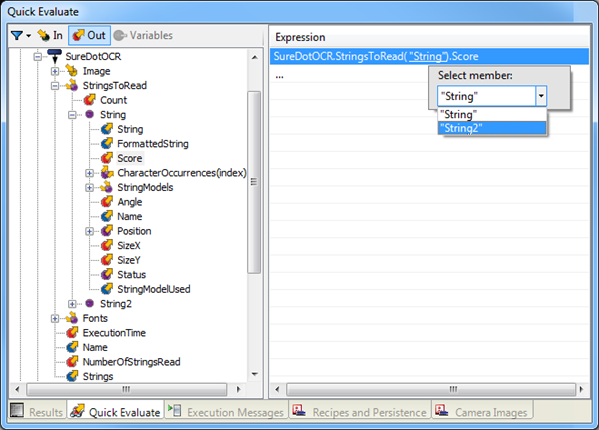Click tree vertical scrollbar down arrow
This screenshot has width=599, height=430.
[x=255, y=374]
